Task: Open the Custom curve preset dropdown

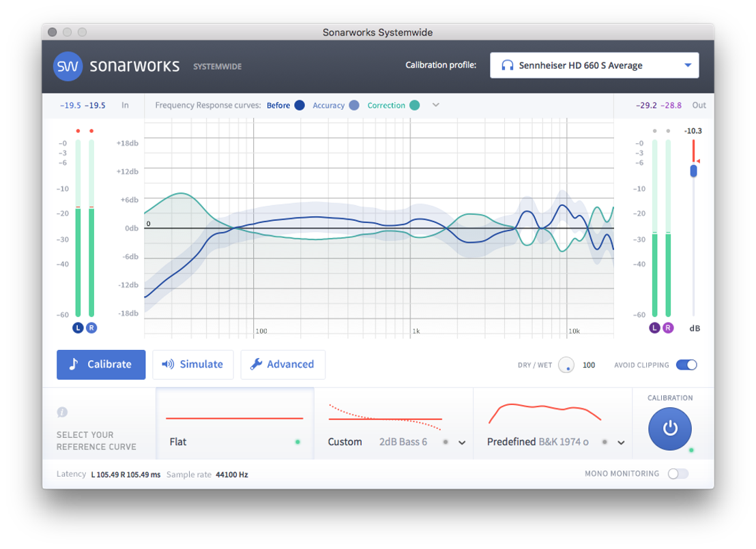Action: pos(462,443)
